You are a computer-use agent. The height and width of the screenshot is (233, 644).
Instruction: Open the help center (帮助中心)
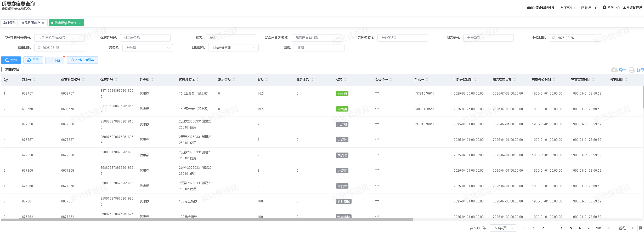coord(611,8)
